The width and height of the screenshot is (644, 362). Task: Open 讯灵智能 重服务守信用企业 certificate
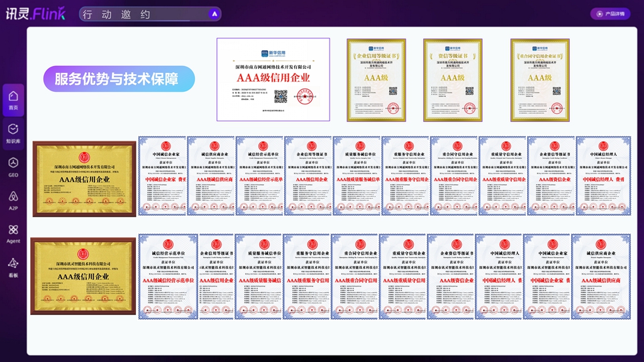(x=306, y=277)
